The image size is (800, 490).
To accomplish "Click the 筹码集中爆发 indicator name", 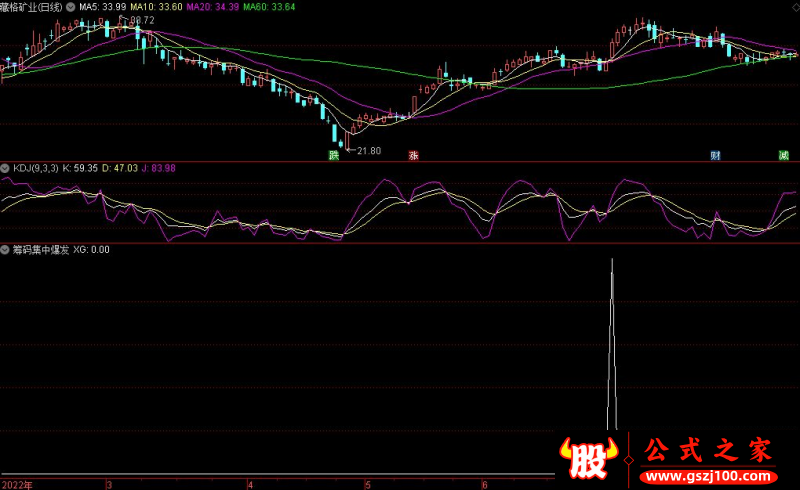I will click(41, 250).
